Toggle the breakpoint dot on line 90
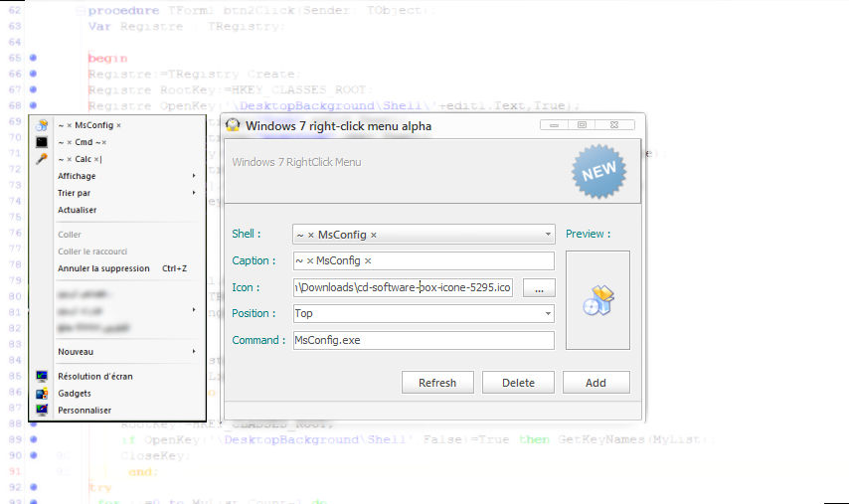 point(33,455)
